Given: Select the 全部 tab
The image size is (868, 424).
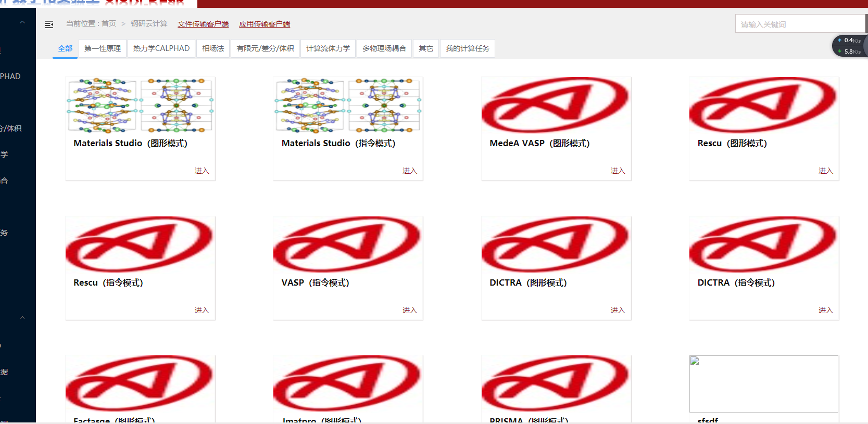Looking at the screenshot, I should 65,48.
